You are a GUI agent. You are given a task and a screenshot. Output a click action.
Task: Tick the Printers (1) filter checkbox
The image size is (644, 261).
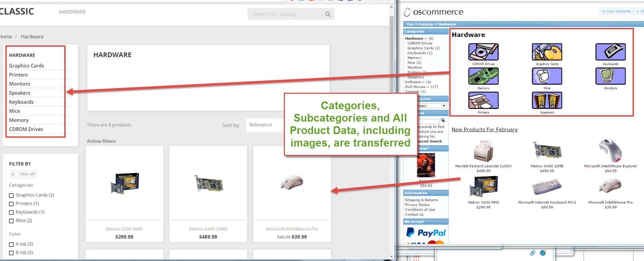tap(11, 204)
